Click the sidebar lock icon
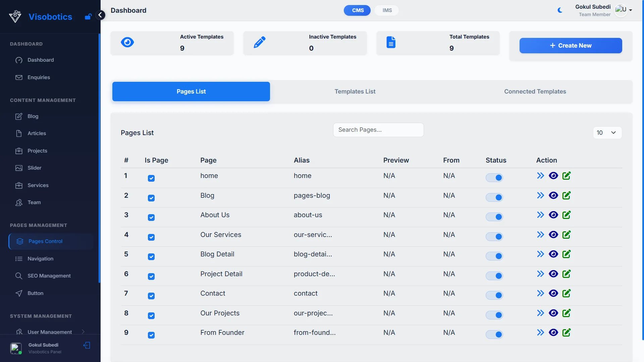Screen dimensions: 644x362 (88, 17)
